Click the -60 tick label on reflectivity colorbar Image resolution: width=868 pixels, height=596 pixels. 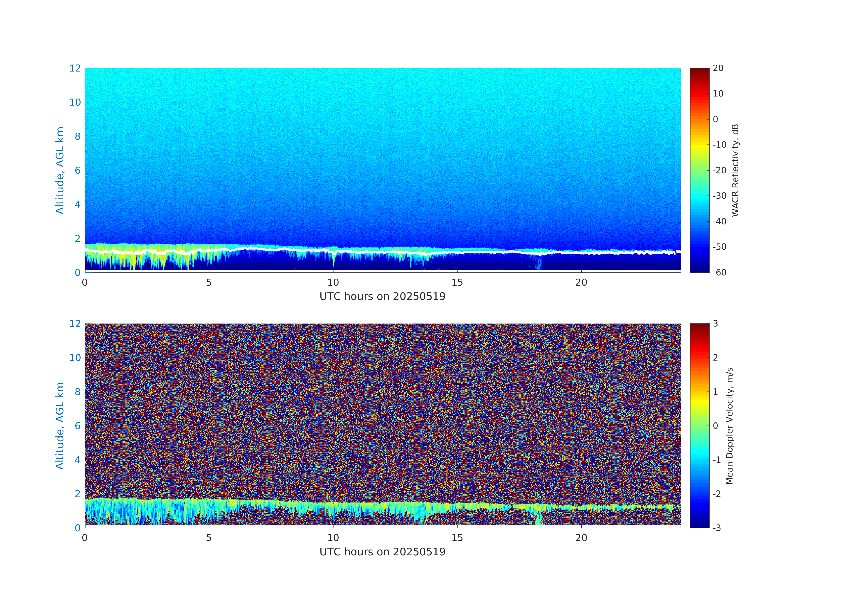[x=719, y=272]
